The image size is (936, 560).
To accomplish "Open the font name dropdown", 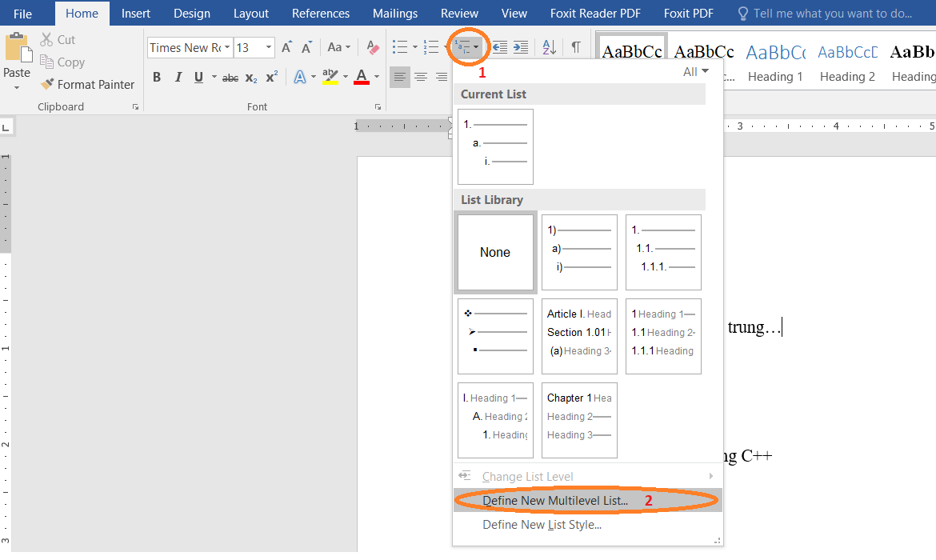I will click(227, 47).
